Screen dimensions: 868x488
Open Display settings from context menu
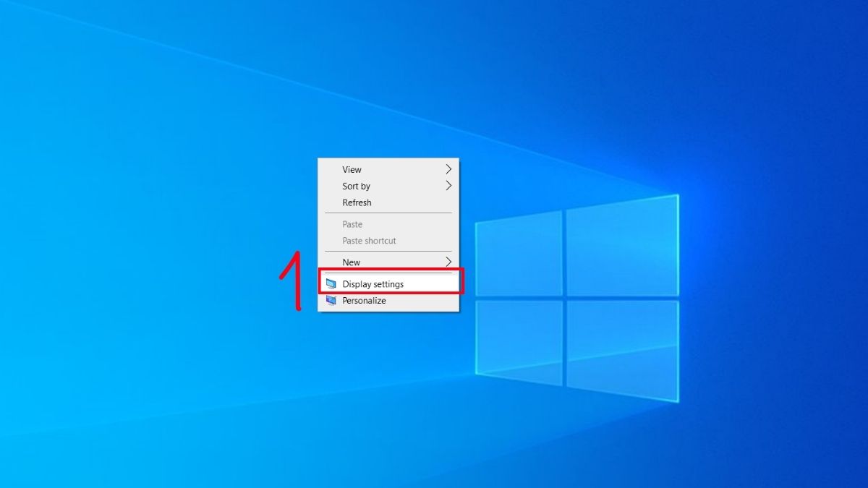click(388, 284)
